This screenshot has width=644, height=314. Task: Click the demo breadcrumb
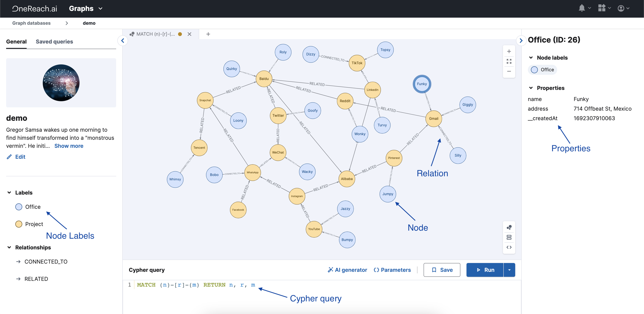coord(89,23)
